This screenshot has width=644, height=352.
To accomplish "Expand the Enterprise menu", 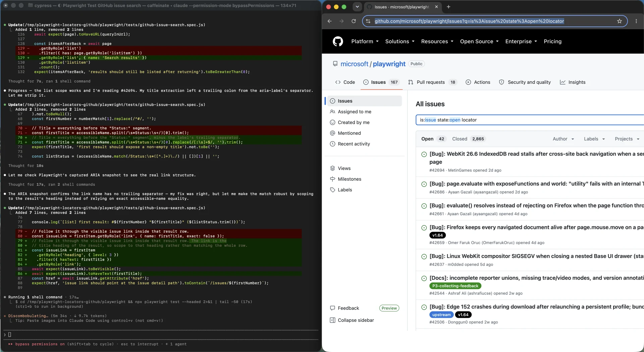I will click(521, 41).
